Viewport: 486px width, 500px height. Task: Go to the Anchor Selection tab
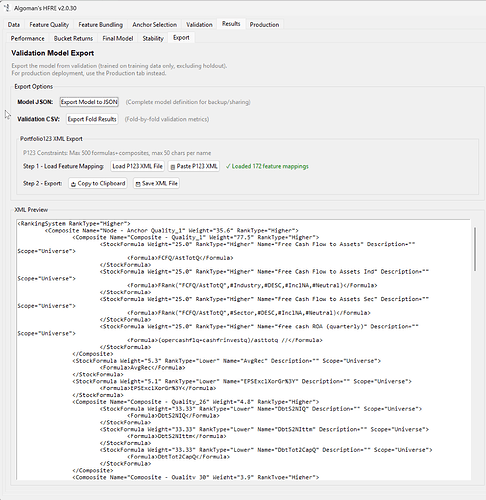pyautogui.click(x=154, y=25)
